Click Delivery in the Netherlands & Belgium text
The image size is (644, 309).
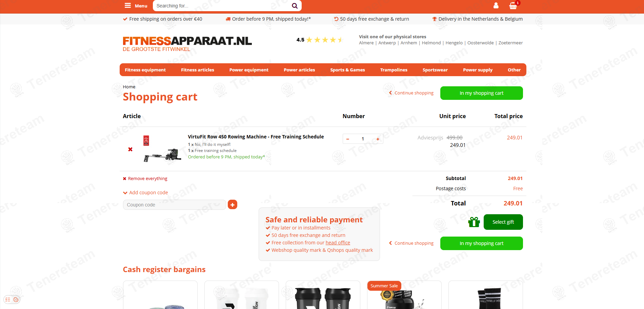481,19
